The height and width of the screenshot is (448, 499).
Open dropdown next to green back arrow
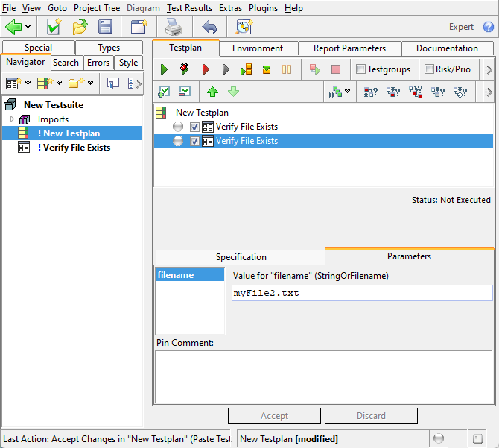(28, 27)
